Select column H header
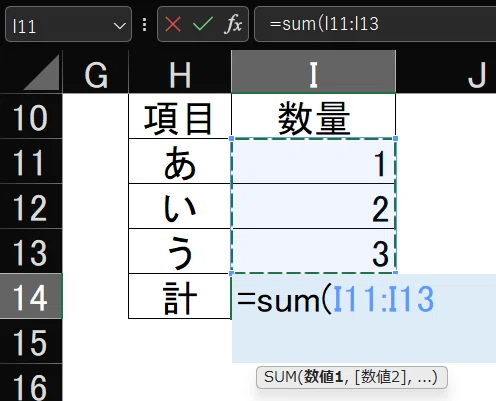Screen dimensions: 496x401 click(x=180, y=72)
